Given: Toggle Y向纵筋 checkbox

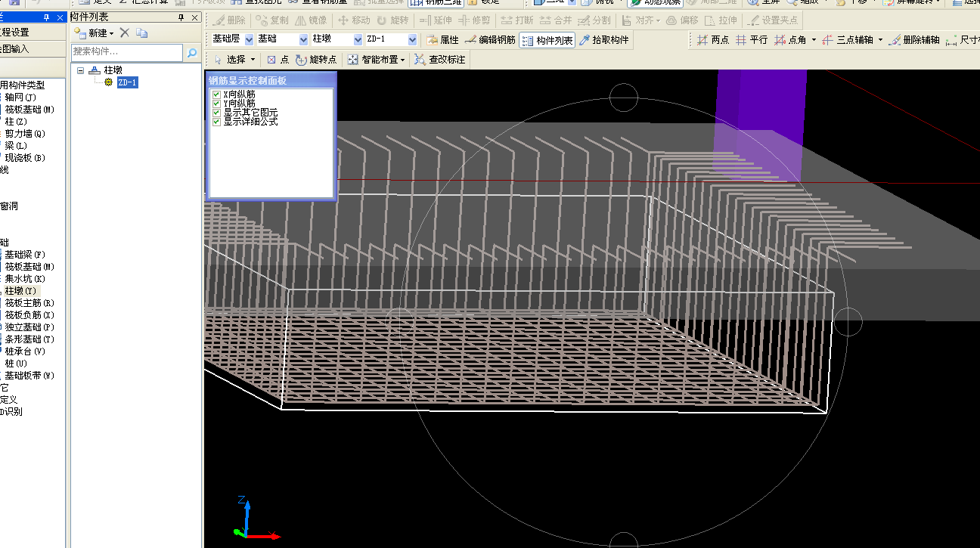Looking at the screenshot, I should (217, 104).
